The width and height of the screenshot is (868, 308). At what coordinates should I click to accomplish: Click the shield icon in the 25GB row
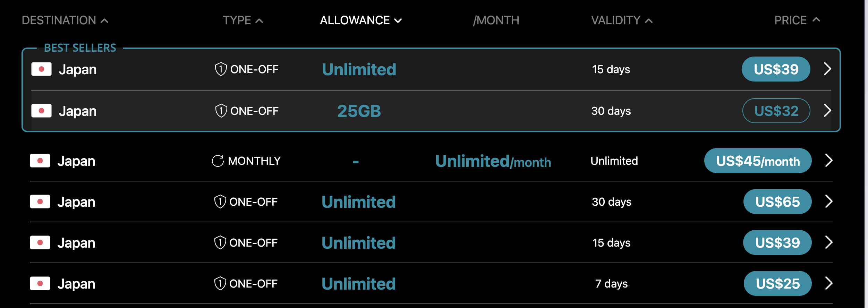click(221, 111)
